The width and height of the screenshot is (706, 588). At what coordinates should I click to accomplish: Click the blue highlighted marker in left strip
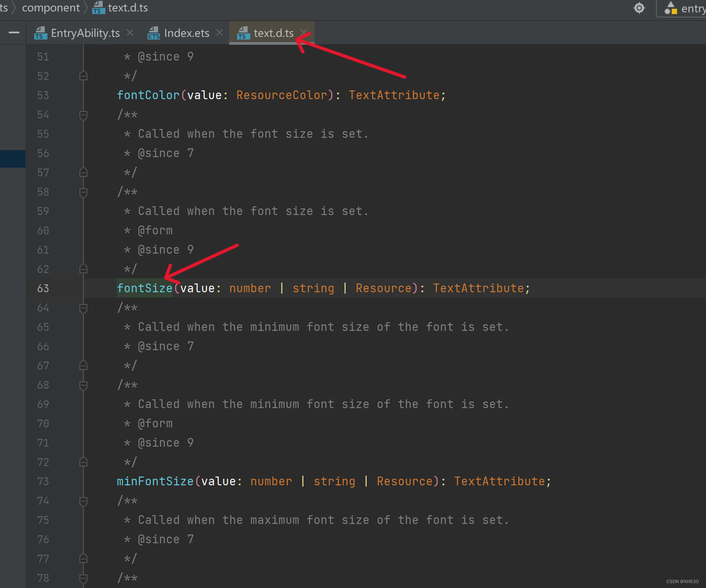(x=13, y=158)
